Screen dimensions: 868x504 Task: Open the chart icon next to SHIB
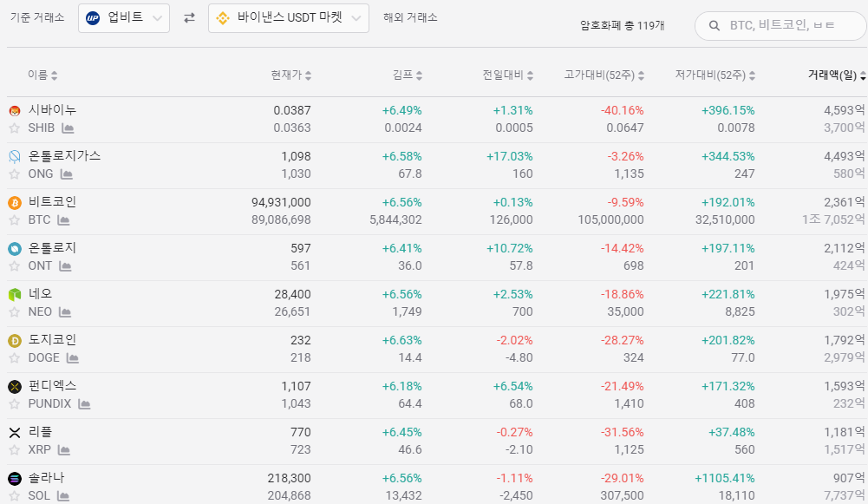(x=68, y=128)
